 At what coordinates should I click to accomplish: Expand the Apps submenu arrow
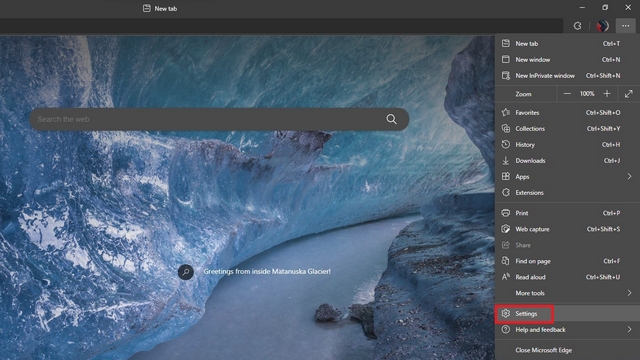point(629,176)
